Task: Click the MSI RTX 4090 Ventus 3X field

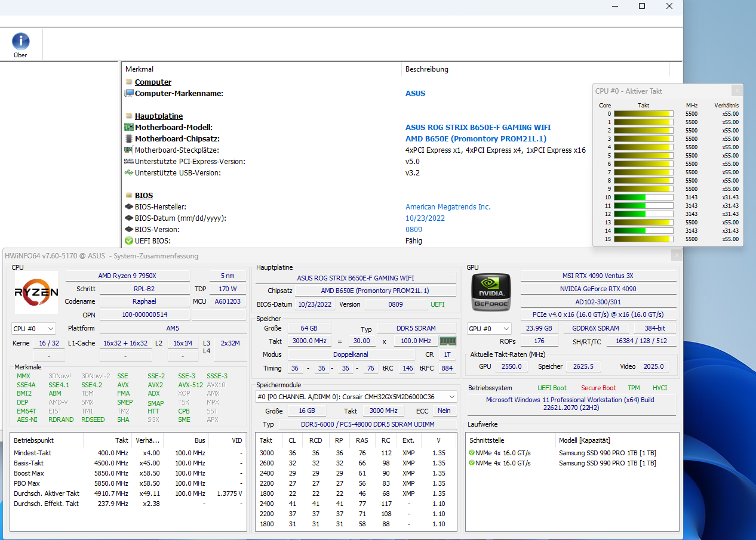Action: point(598,276)
